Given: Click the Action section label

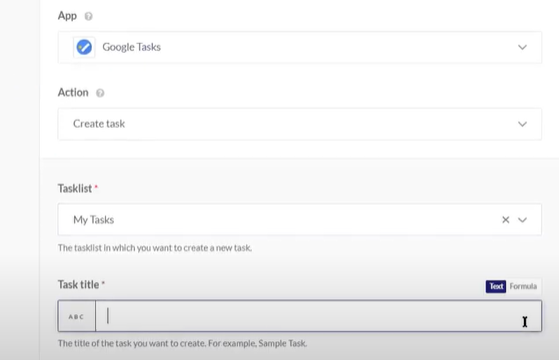Looking at the screenshot, I should tap(73, 92).
